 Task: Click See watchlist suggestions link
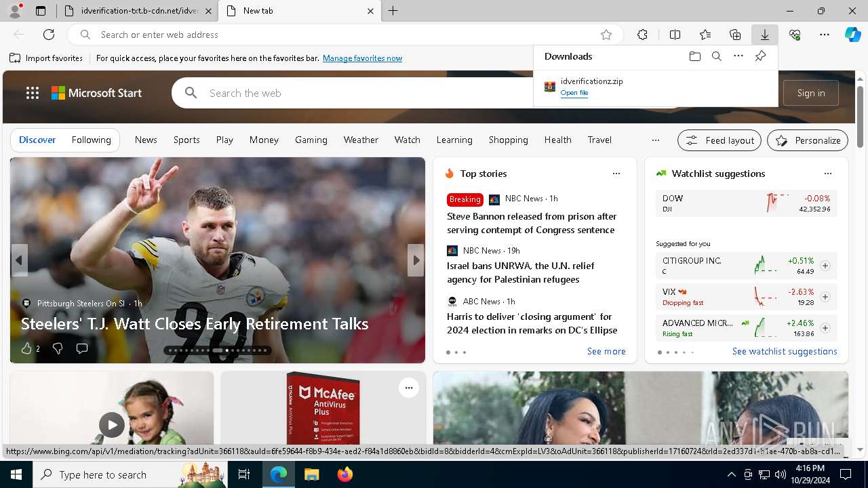coord(785,351)
